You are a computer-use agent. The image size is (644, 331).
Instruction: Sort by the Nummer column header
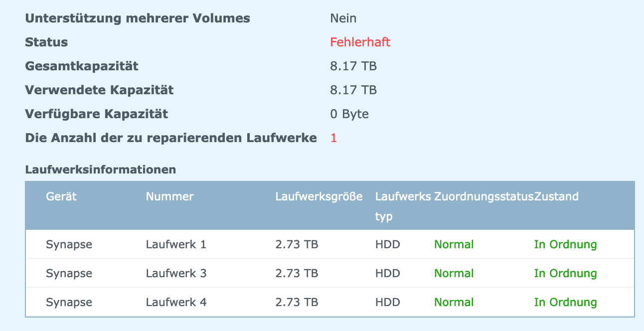tap(169, 196)
